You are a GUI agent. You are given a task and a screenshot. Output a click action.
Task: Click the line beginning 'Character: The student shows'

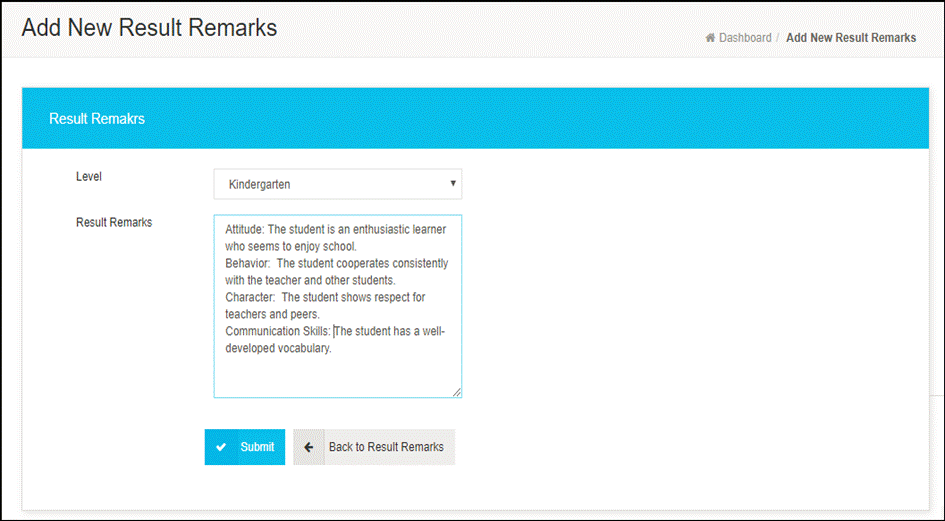[x=325, y=297]
